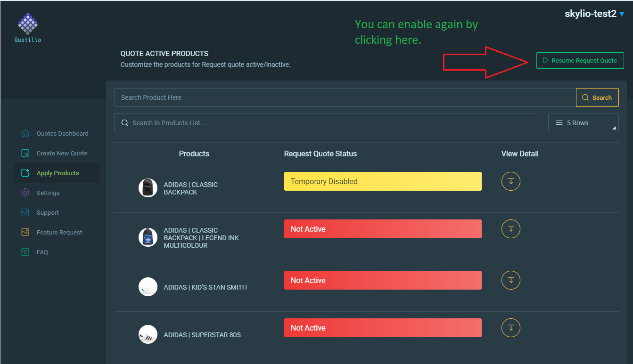Click Kid's Stan Smith shoe thumbnail
This screenshot has height=364, width=633.
(x=148, y=287)
